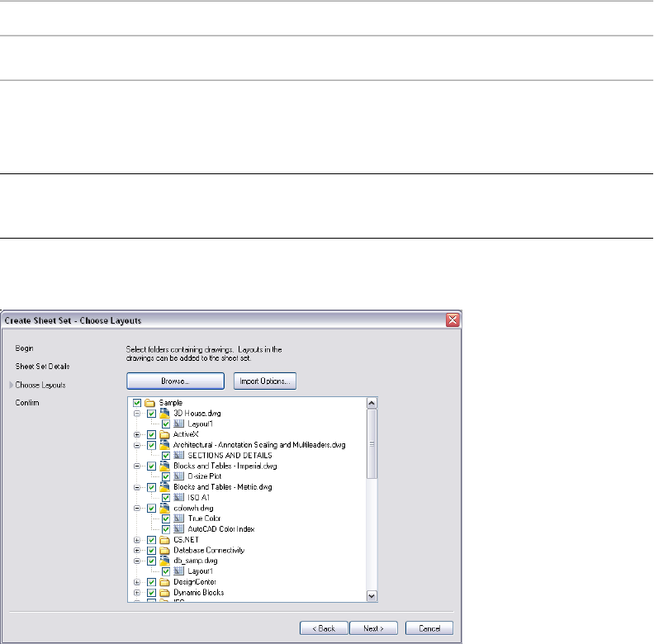Expand the DesignCenter folder node
The width and height of the screenshot is (654, 644).
click(x=137, y=582)
